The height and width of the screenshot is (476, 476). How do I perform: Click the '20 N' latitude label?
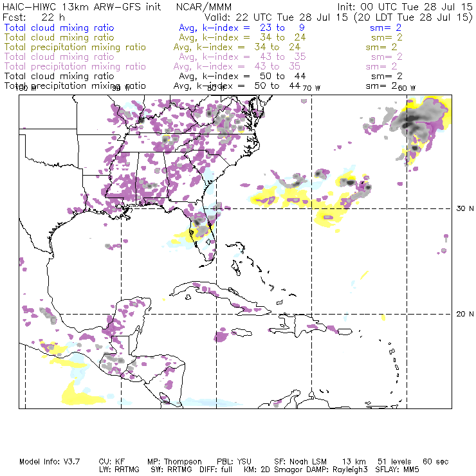[464, 314]
